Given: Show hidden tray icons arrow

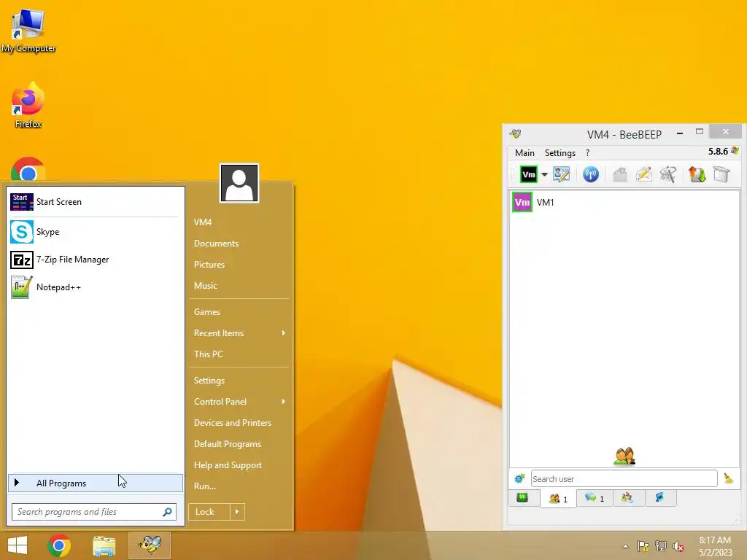Looking at the screenshot, I should 625,546.
